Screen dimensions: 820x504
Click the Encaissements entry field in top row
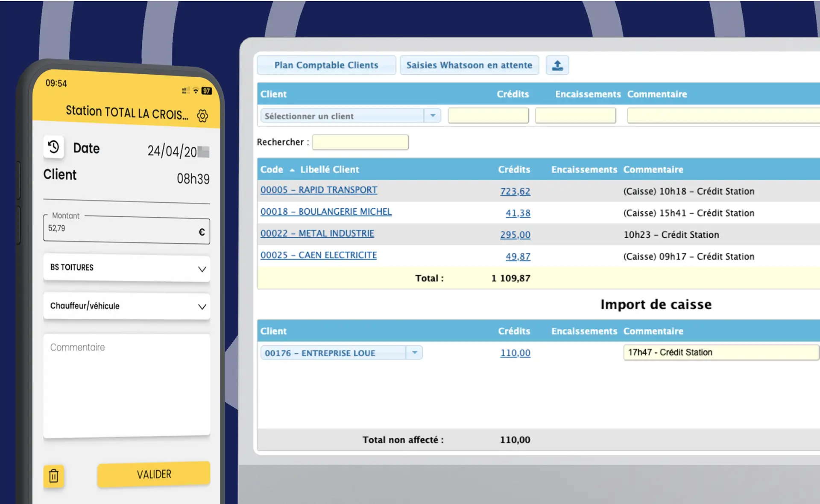click(x=575, y=116)
